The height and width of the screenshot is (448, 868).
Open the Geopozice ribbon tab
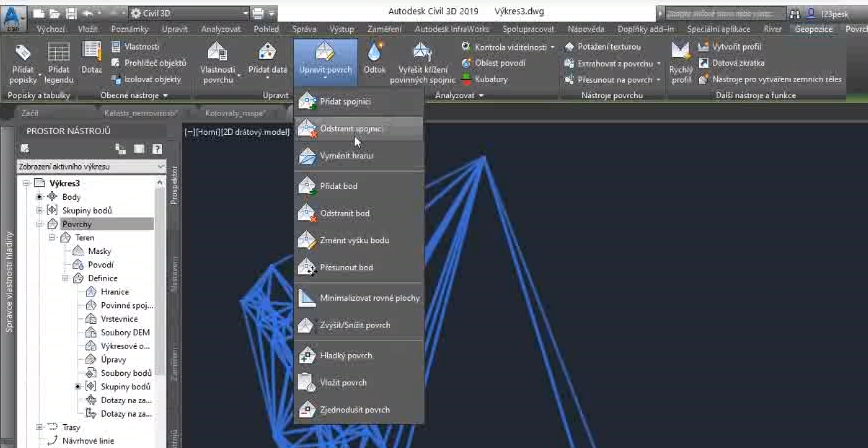(x=811, y=29)
